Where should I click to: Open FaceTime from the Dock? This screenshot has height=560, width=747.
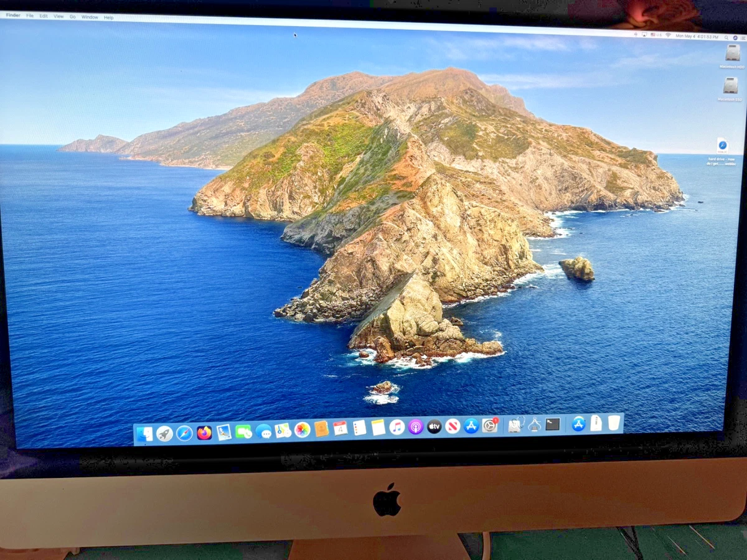(243, 431)
